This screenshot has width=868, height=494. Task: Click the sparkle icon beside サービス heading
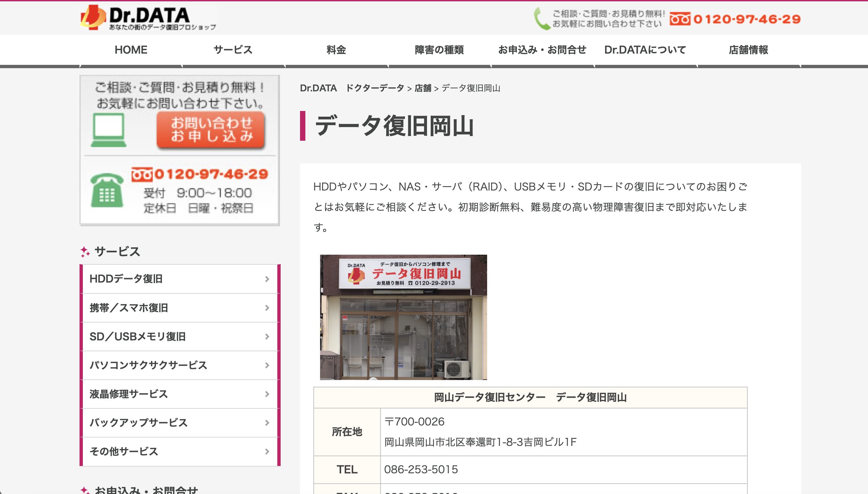[x=85, y=252]
